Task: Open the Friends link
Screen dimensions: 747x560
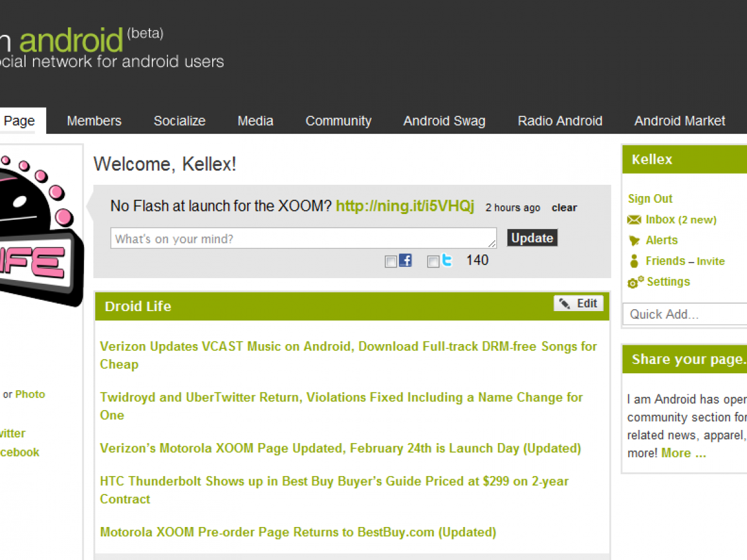Action: coord(665,261)
